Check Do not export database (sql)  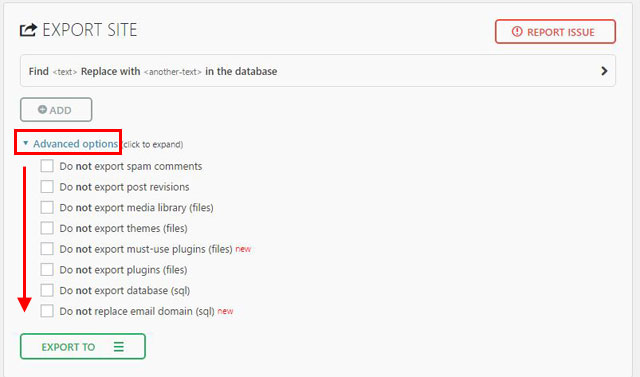[47, 291]
